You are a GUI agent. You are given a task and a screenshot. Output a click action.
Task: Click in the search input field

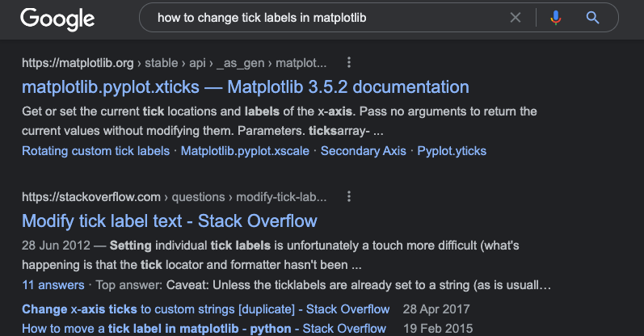click(323, 17)
